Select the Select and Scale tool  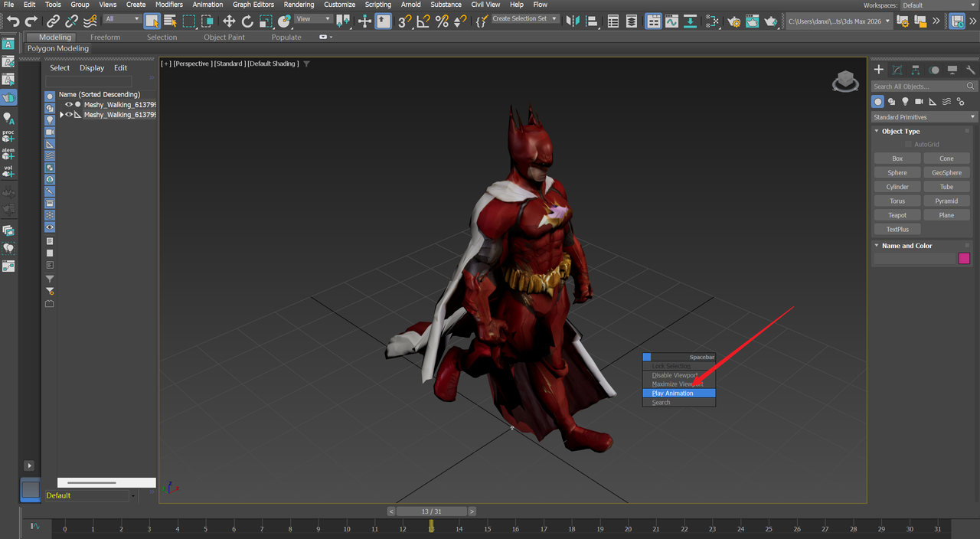(x=266, y=21)
